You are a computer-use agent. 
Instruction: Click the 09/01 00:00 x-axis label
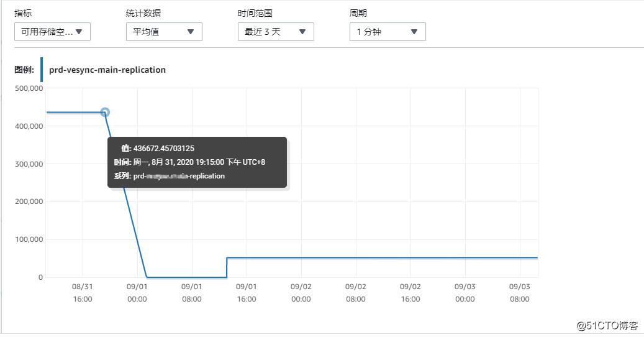click(137, 293)
